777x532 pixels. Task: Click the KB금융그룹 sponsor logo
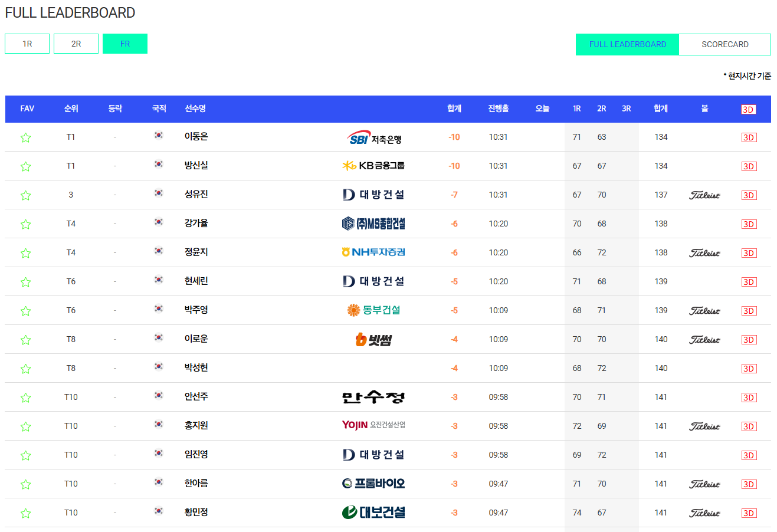[373, 166]
